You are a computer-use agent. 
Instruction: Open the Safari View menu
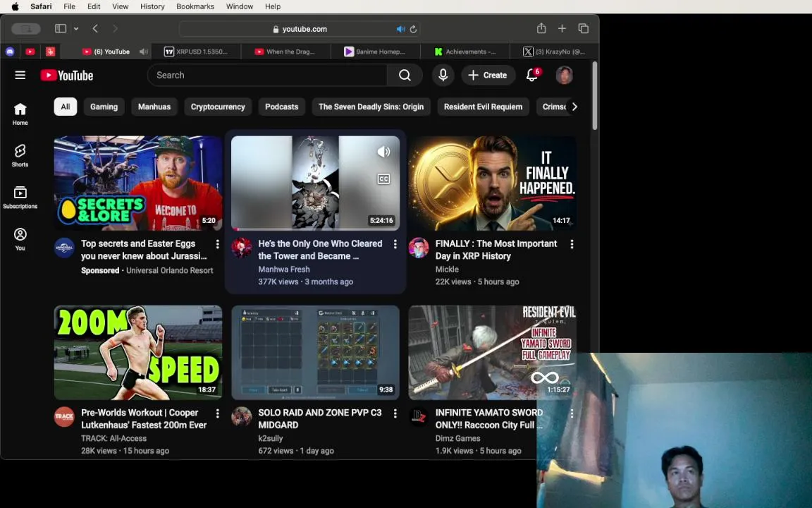[120, 6]
